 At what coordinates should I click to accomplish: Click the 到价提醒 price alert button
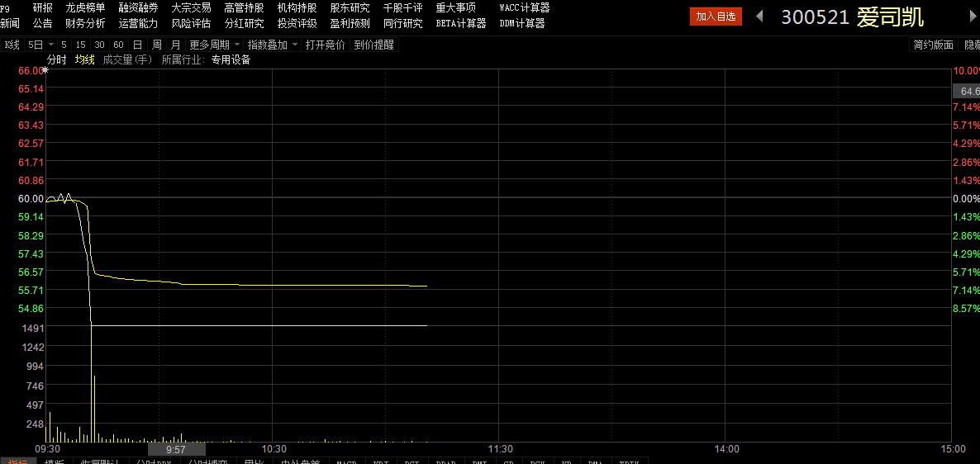click(x=374, y=45)
